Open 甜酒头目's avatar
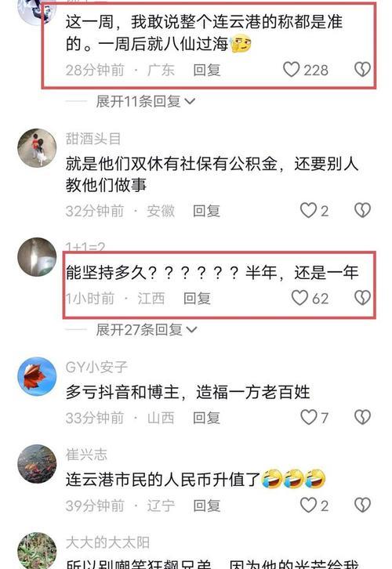 pyautogui.click(x=37, y=148)
